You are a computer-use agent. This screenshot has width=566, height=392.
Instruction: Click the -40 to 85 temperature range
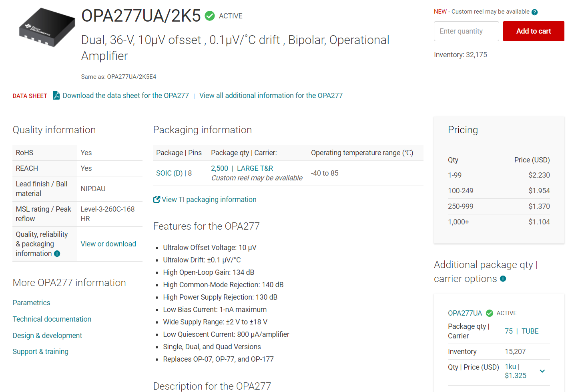click(325, 173)
